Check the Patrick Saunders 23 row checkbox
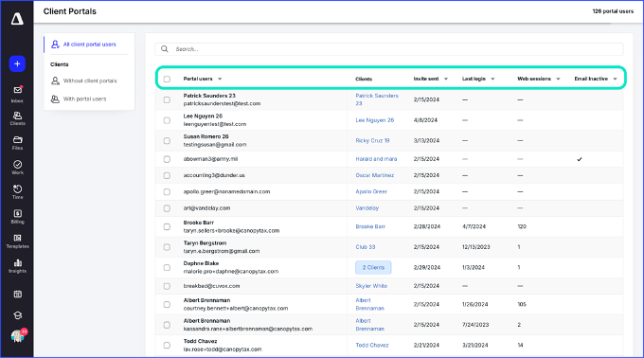This screenshot has height=358, width=644. click(x=167, y=99)
